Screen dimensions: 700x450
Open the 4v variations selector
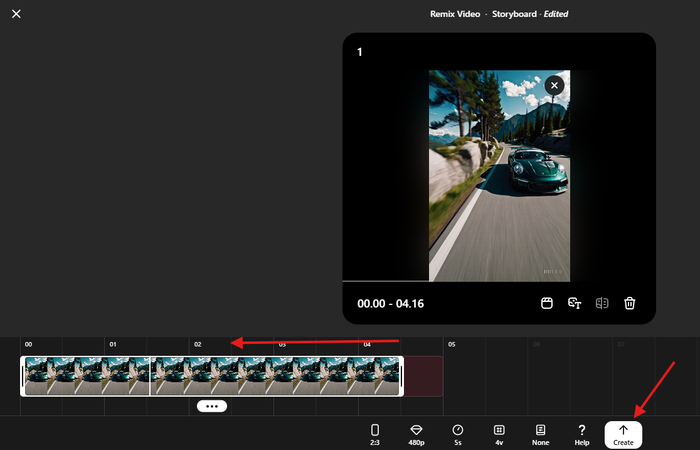(499, 434)
